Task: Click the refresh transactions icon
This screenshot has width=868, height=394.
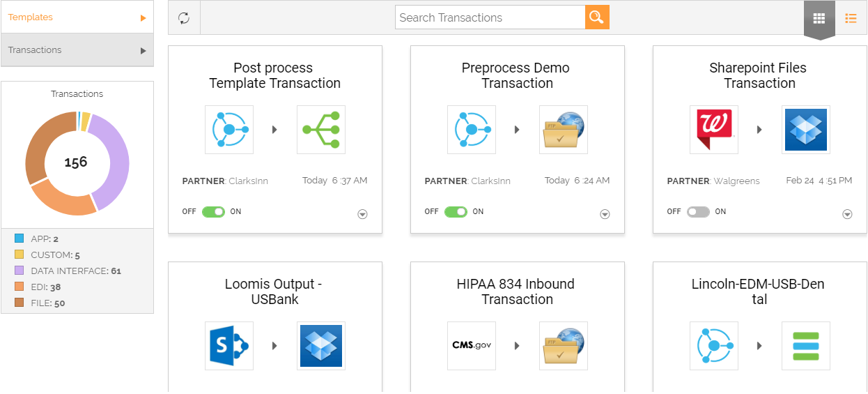Action: pos(184,18)
